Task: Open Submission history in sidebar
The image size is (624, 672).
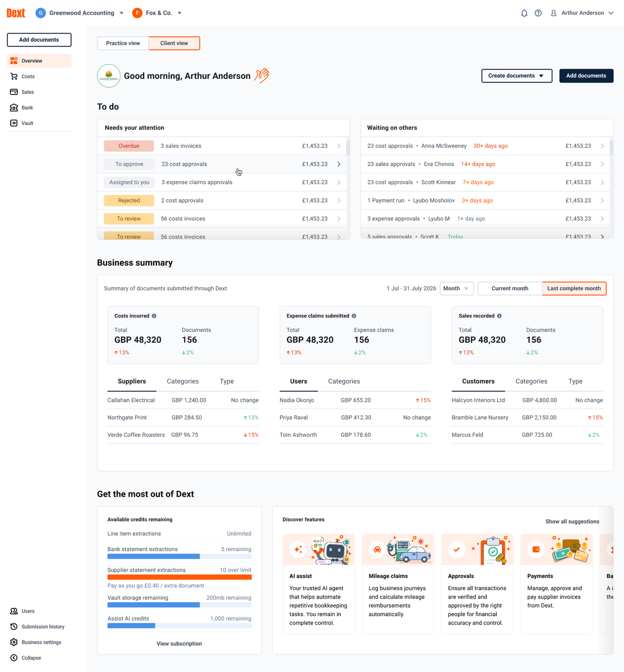Action: 39,627
